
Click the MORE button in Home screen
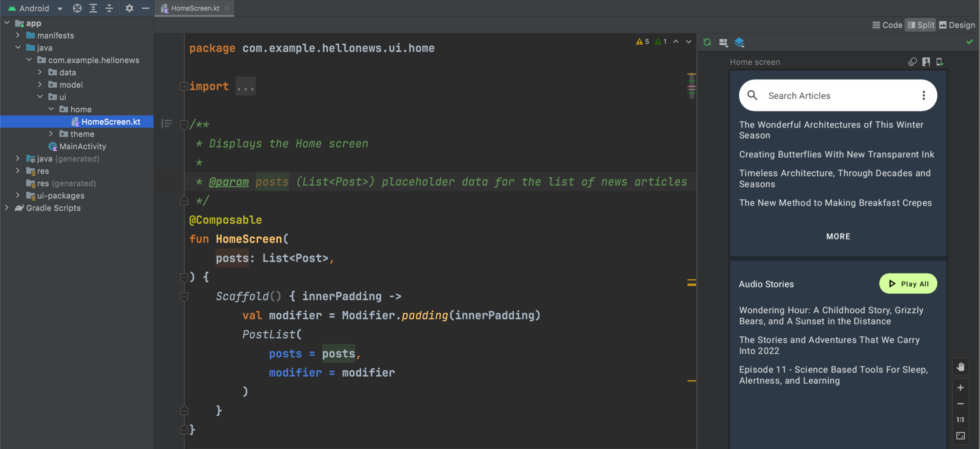pos(838,236)
